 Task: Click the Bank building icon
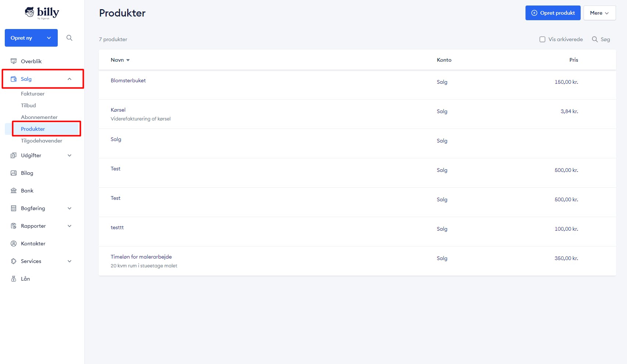pyautogui.click(x=14, y=191)
